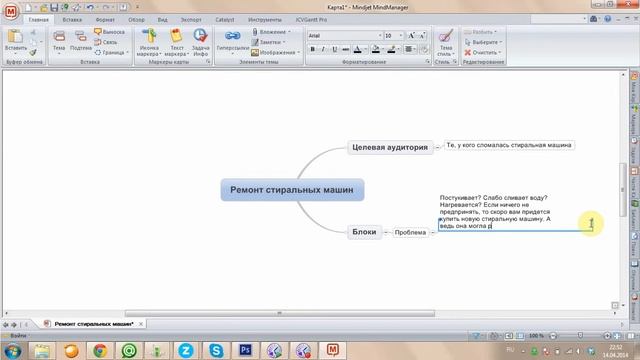Click the Grow Font icon
The width and height of the screenshot is (640, 360).
coord(412,36)
